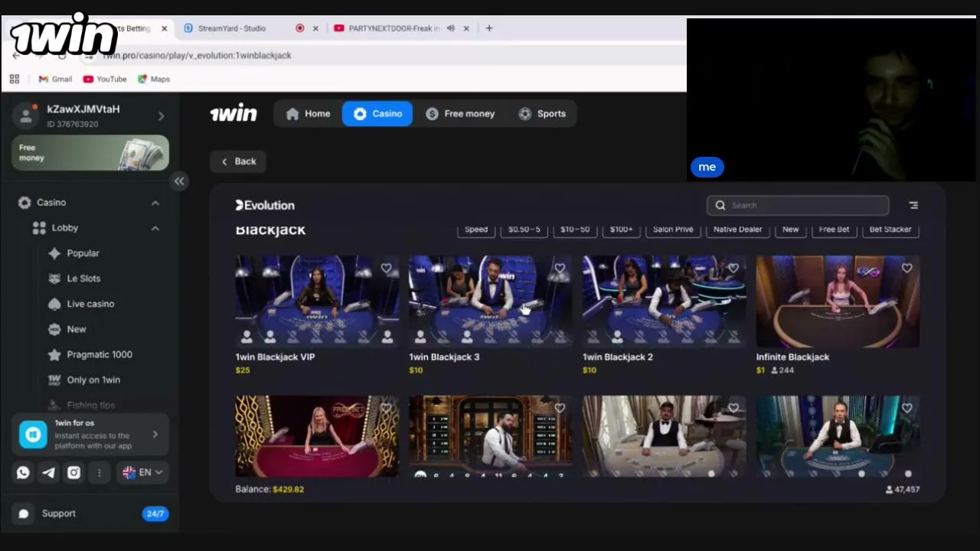Open the three-dot more socials menu
Image resolution: width=980 pixels, height=551 pixels.
(99, 473)
